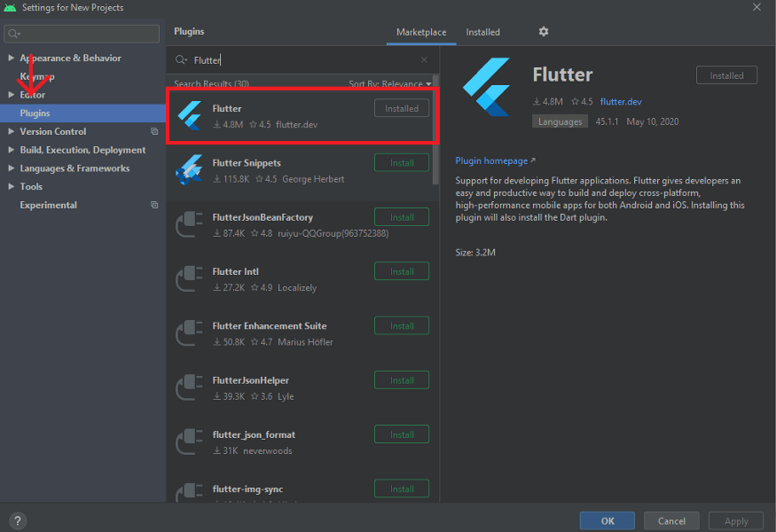Install the Flutter Enhancement Suite plugin
Screen dimensions: 776x532
(x=402, y=326)
